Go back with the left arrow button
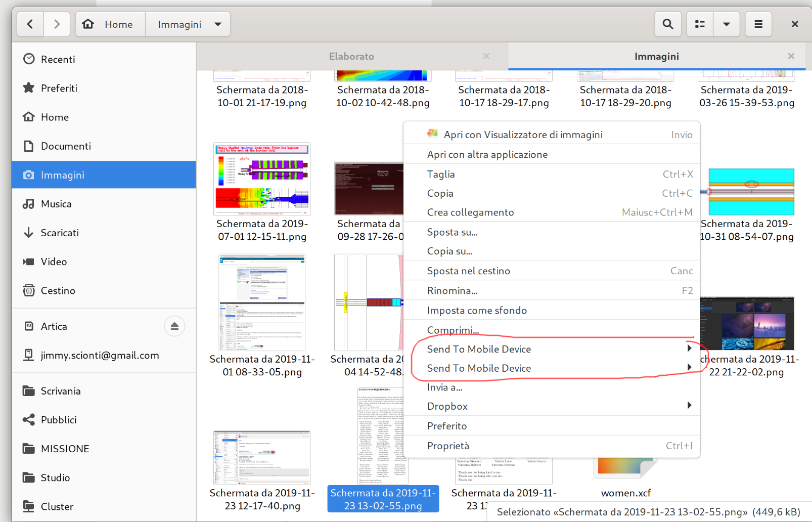This screenshot has width=812, height=522. coord(30,24)
